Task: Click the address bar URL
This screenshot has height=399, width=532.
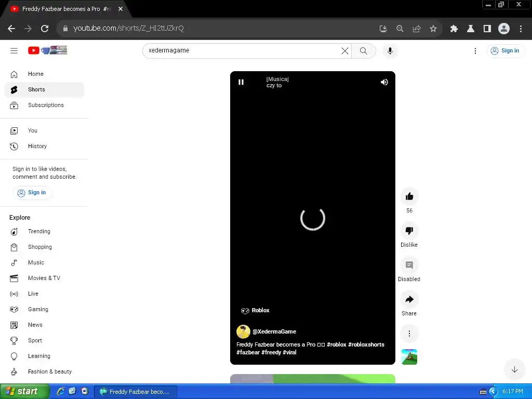Action: point(129,28)
